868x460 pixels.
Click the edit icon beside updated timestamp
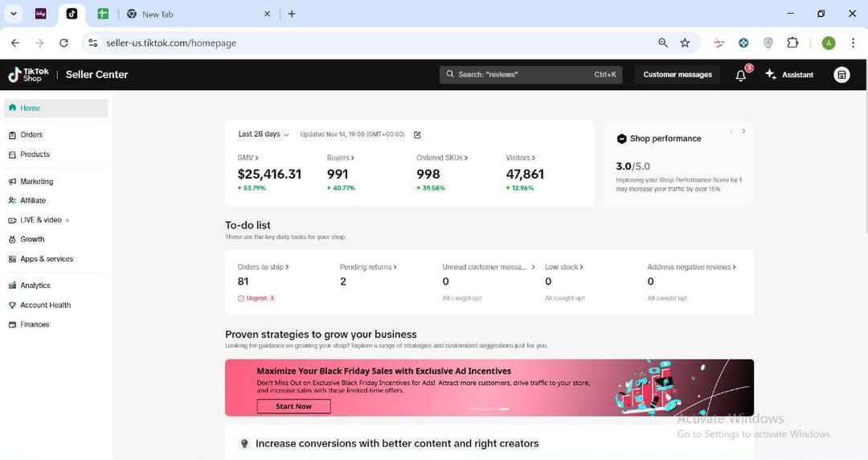pos(417,134)
